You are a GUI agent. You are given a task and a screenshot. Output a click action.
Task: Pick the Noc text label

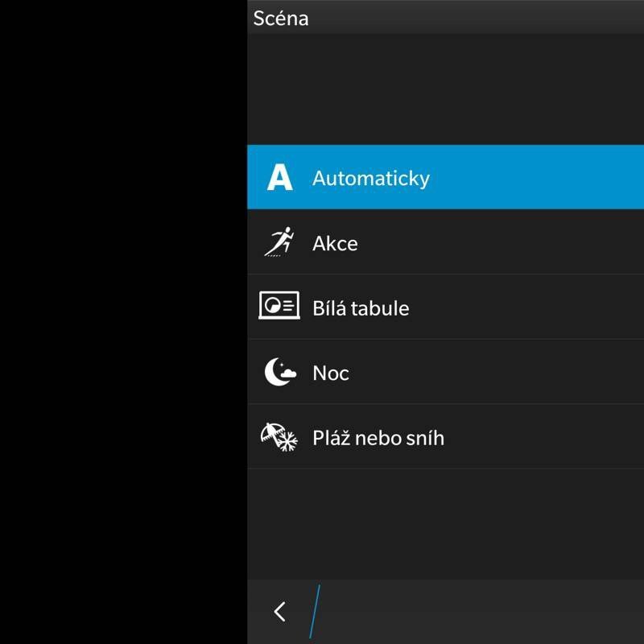(331, 374)
